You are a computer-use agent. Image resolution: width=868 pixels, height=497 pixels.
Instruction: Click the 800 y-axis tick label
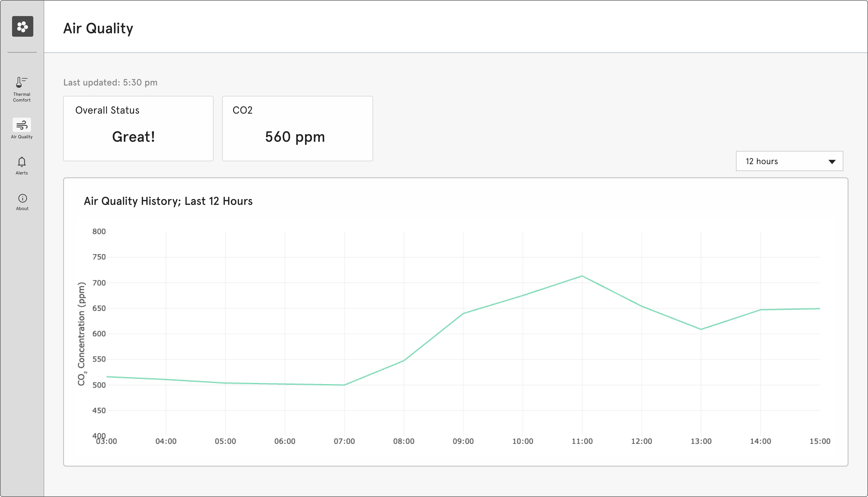coord(99,231)
